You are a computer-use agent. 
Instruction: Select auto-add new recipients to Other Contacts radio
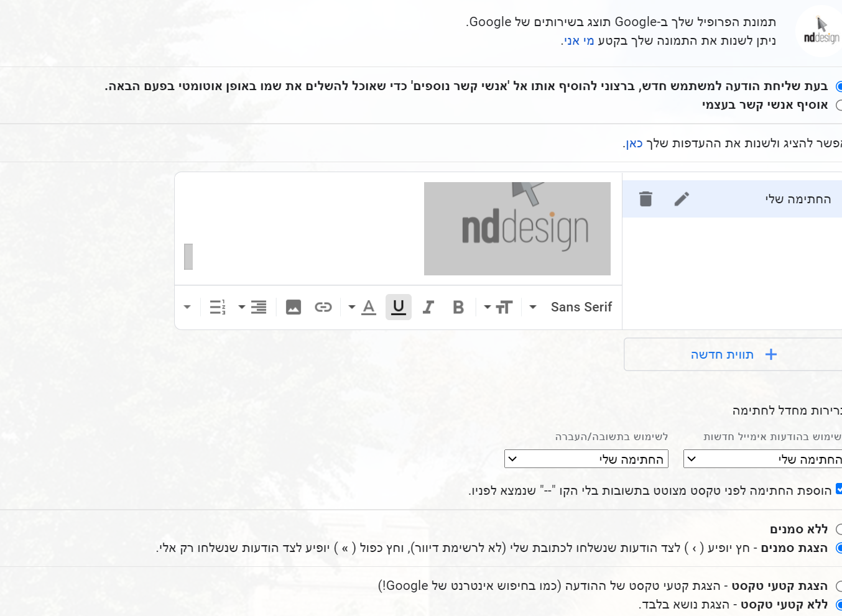click(838, 86)
